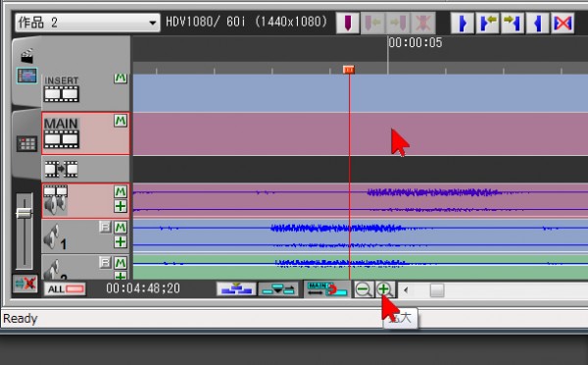The image size is (588, 365).
Task: Click the horizontal timeline scrollbar thumb
Action: point(437,289)
